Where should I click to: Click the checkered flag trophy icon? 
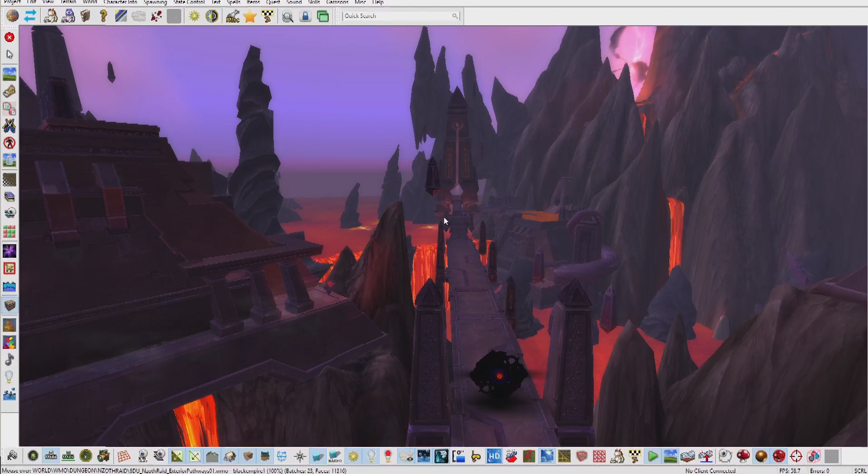pyautogui.click(x=267, y=16)
